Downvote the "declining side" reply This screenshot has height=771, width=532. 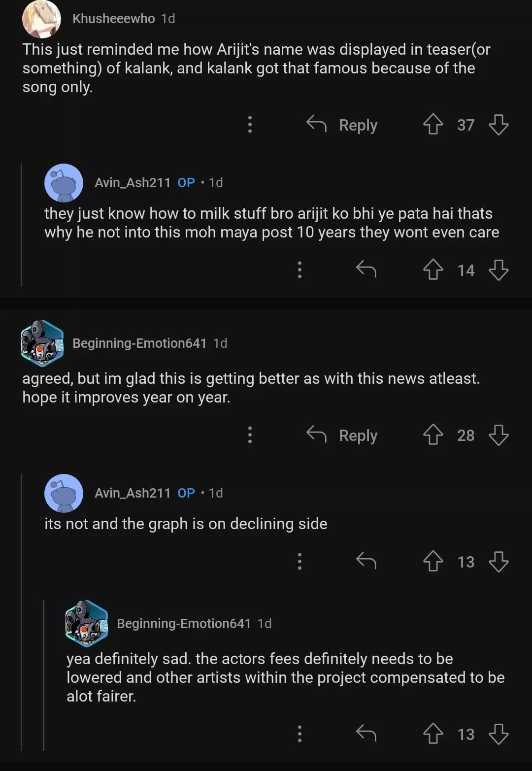point(499,562)
